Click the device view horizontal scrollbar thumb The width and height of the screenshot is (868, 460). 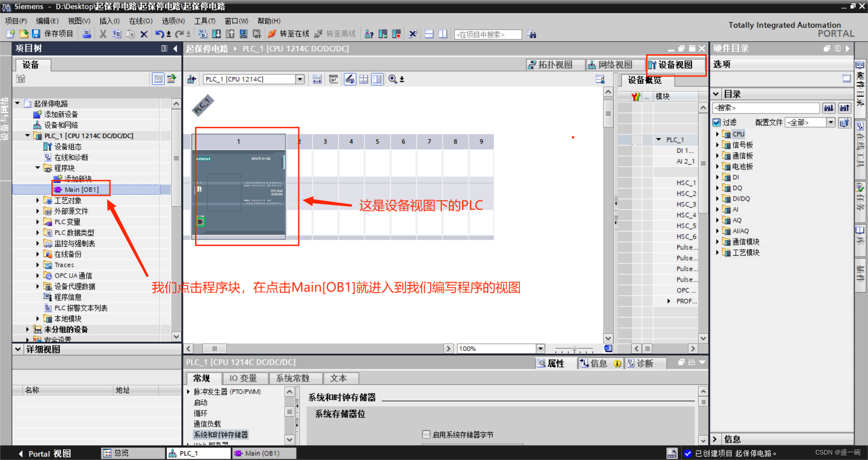[215, 349]
